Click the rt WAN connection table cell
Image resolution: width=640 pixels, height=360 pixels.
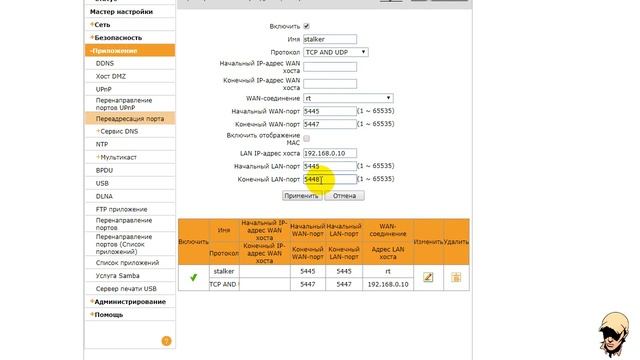388,271
